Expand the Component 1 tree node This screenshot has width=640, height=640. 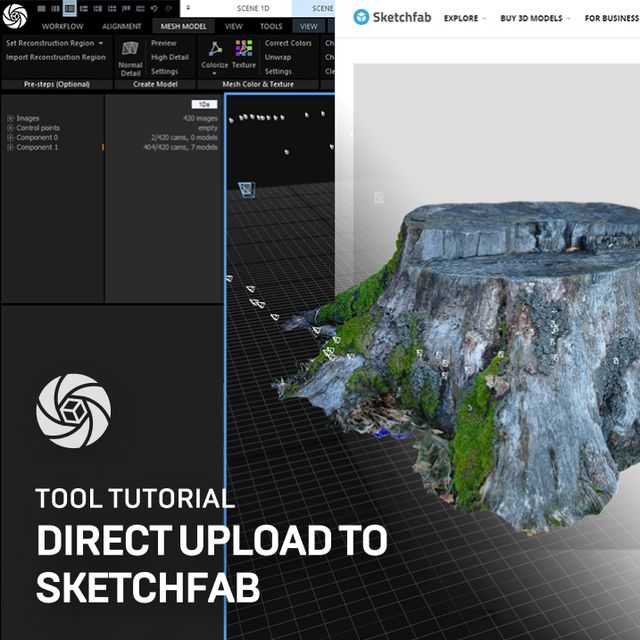pyautogui.click(x=10, y=148)
